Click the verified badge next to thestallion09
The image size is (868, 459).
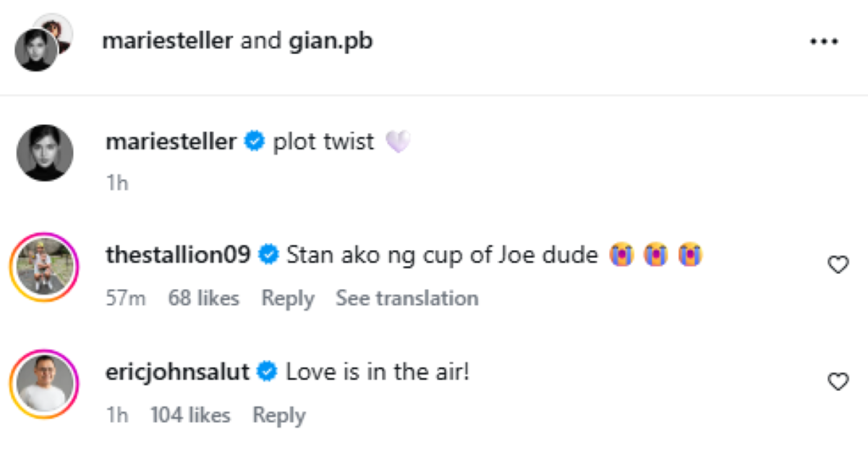[268, 254]
